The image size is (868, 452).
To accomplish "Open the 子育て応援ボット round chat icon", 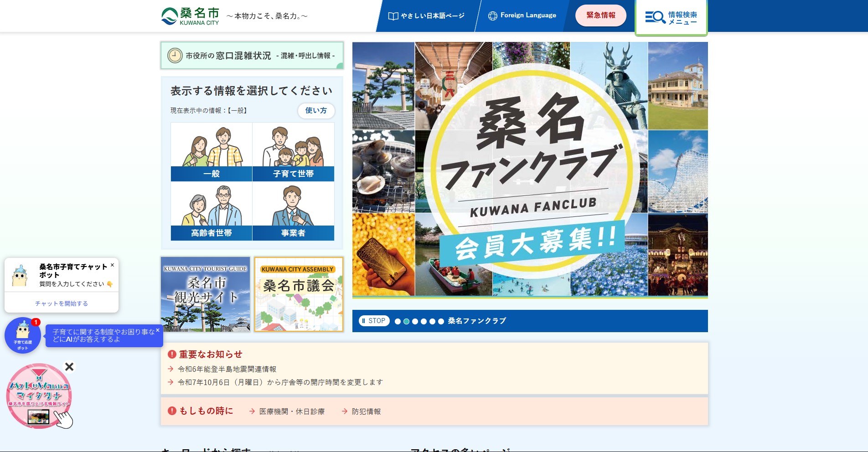I will (x=23, y=335).
